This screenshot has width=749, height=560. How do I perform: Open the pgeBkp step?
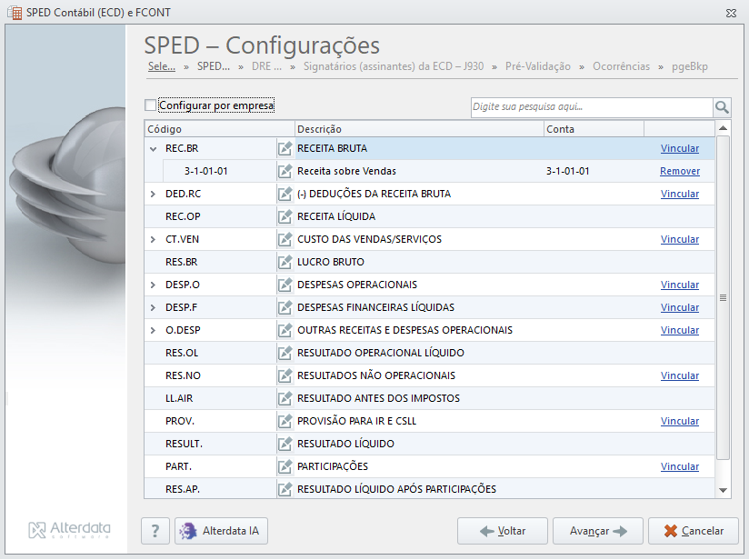[x=690, y=66]
